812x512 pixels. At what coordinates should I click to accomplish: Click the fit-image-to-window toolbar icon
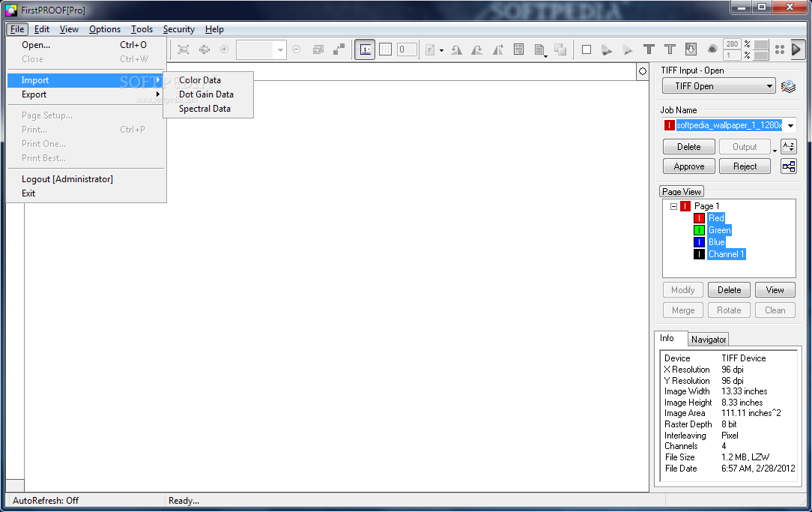184,49
